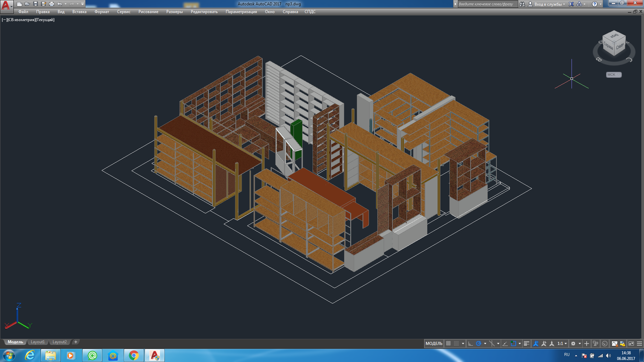
Task: Click the workspace switching gear icon
Action: tap(573, 343)
